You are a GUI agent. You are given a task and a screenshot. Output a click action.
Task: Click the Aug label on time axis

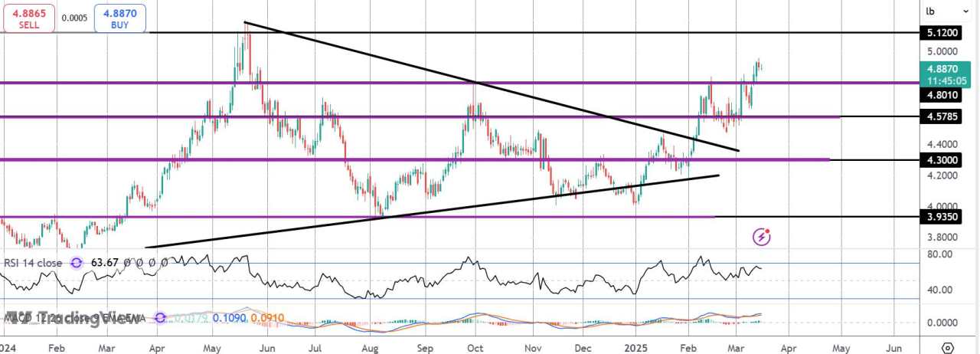[x=370, y=346]
